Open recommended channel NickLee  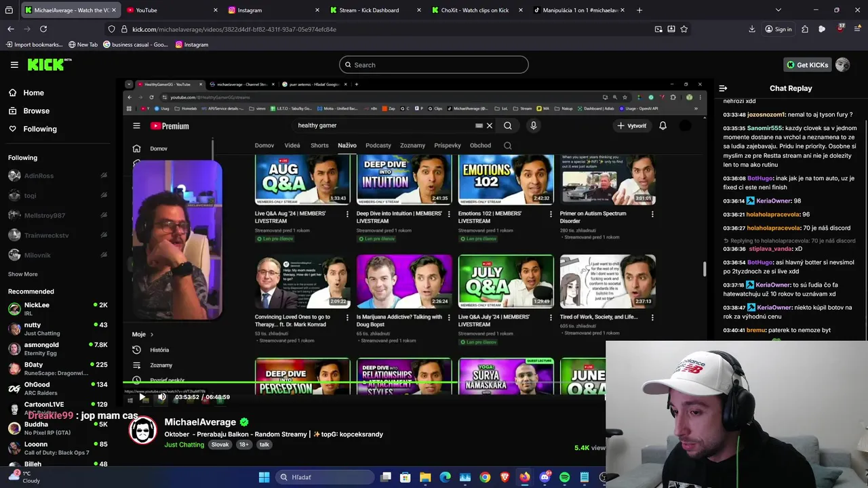58,308
